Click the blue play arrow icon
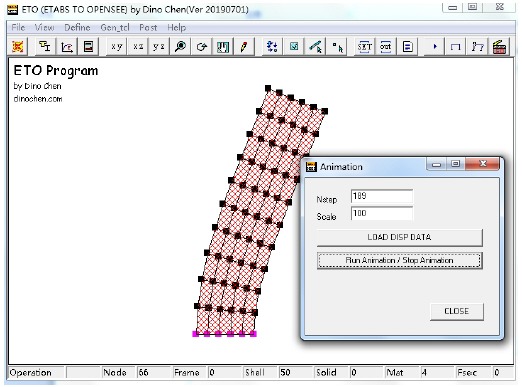Viewport: 522px width, 387px height. click(x=435, y=47)
